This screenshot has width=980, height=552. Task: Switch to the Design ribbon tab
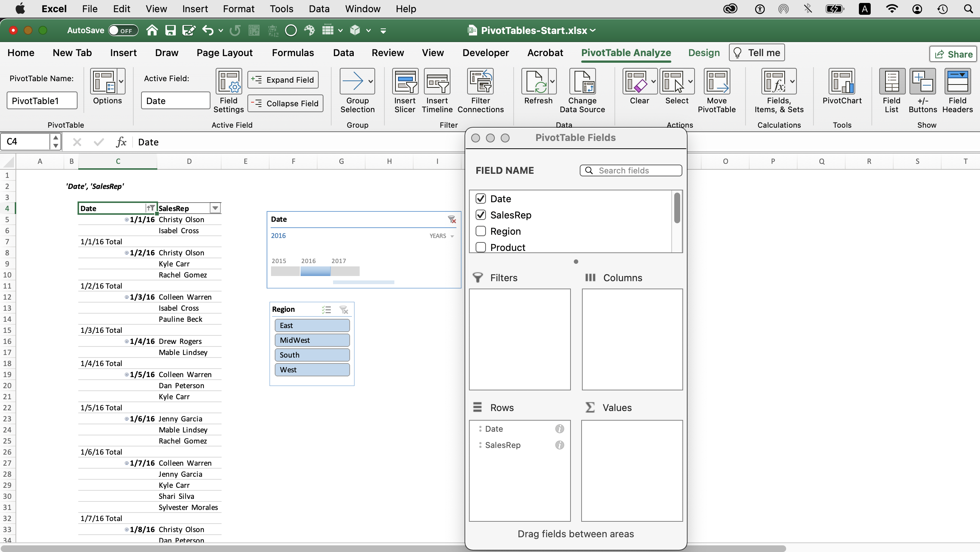[704, 53]
